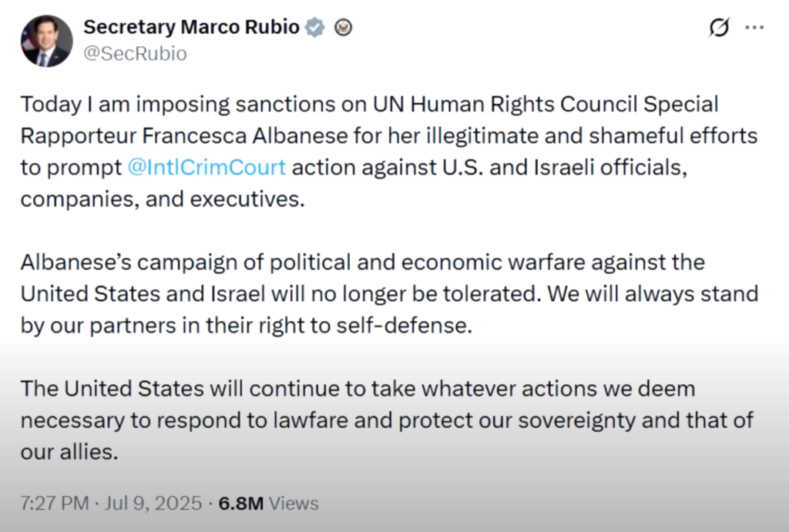
Task: Click the word 'self-defense' in the tweet
Action: pyautogui.click(x=416, y=325)
